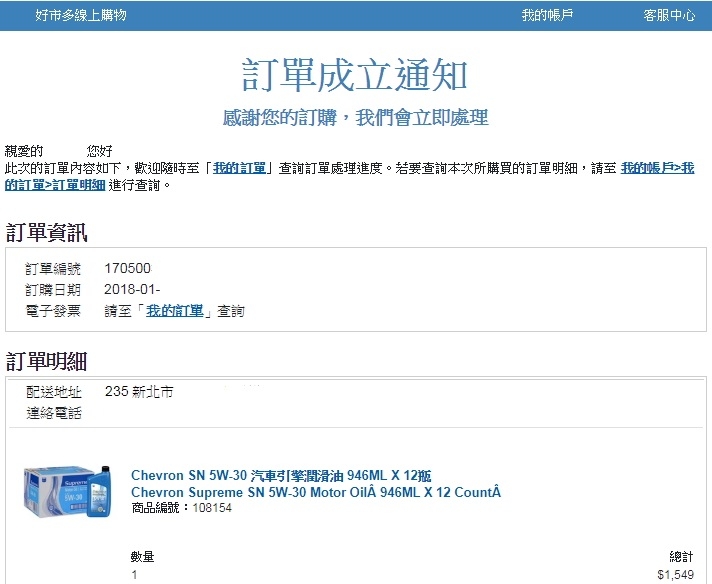Click the 訂購日期 label
Image resolution: width=712 pixels, height=584 pixels.
(x=53, y=290)
